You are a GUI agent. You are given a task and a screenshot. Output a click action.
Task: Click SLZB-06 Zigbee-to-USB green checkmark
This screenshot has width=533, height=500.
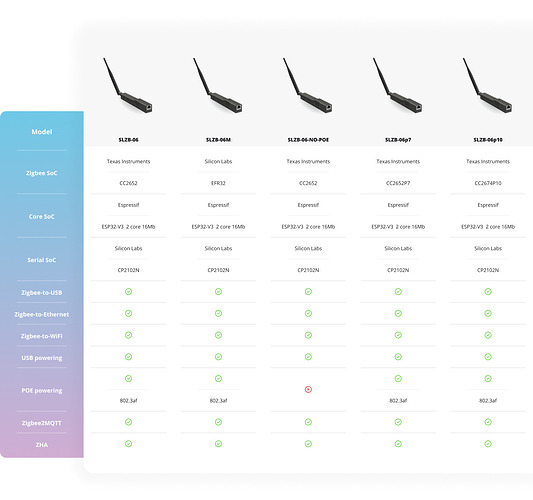click(128, 291)
